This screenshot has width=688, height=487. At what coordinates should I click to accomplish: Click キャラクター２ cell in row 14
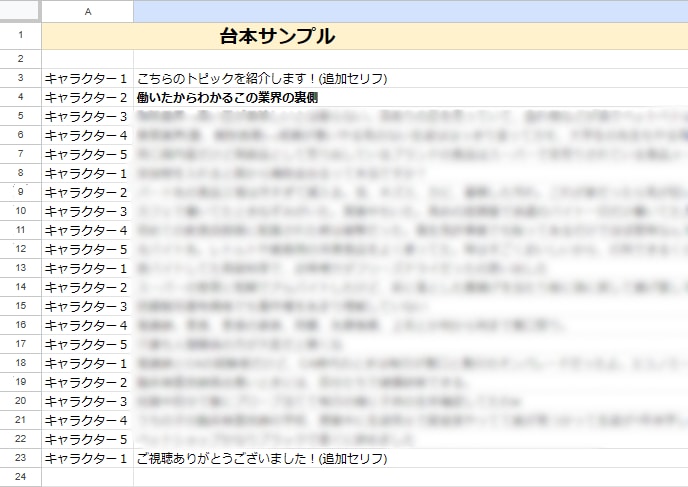88,287
